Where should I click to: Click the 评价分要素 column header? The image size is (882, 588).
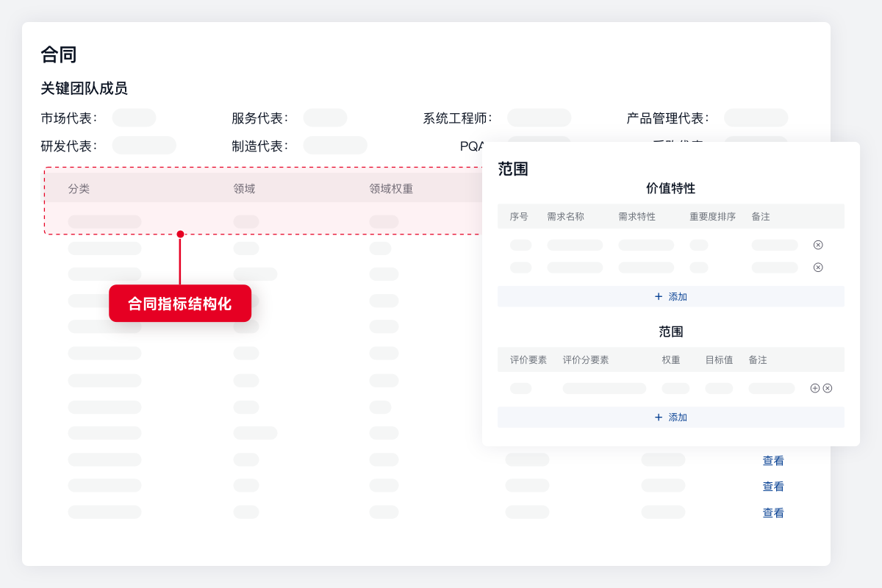tap(586, 360)
